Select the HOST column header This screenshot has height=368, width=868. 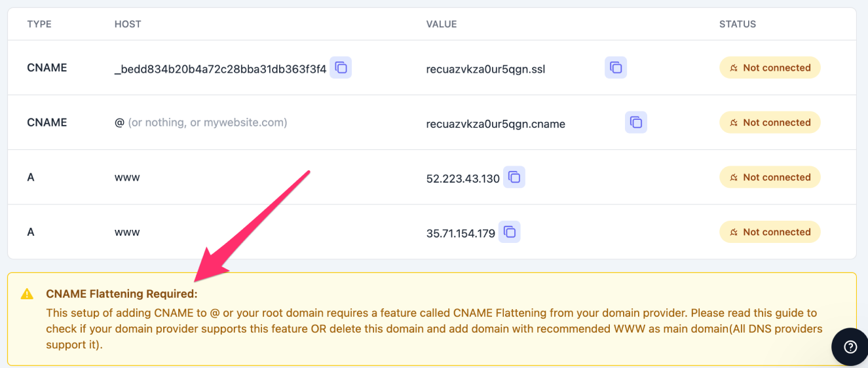(128, 24)
